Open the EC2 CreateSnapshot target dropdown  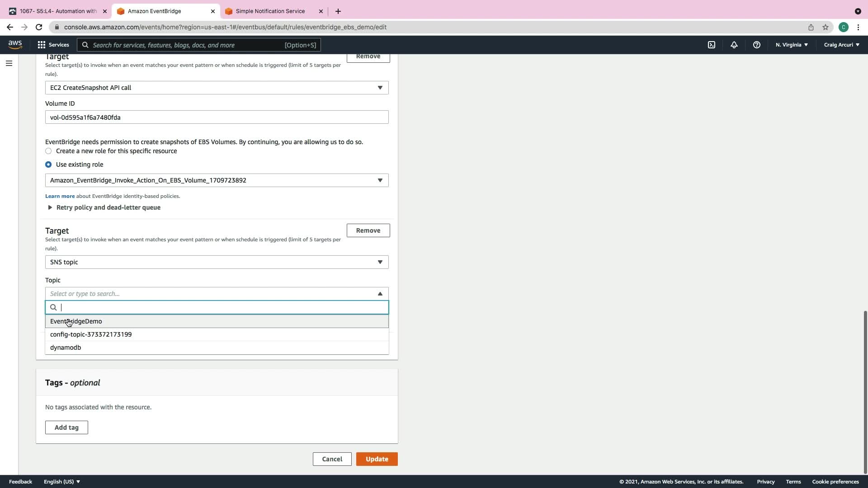(217, 88)
